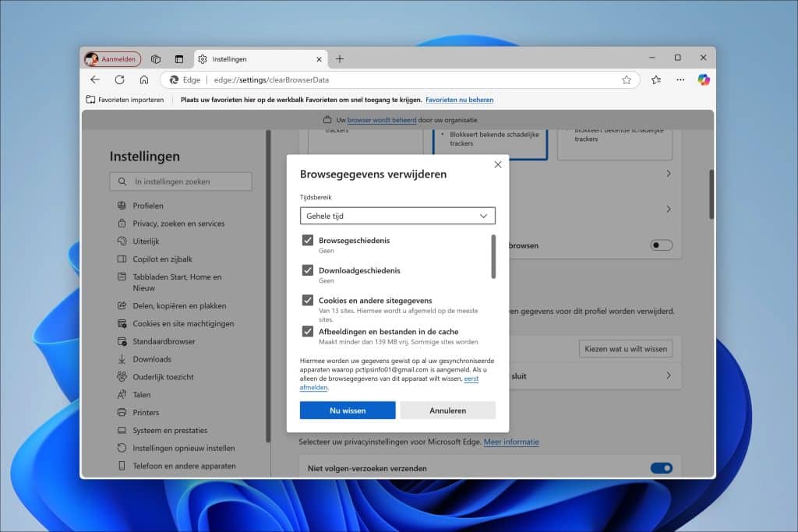Go back with the back arrow
This screenshot has width=798, height=532.
[95, 80]
